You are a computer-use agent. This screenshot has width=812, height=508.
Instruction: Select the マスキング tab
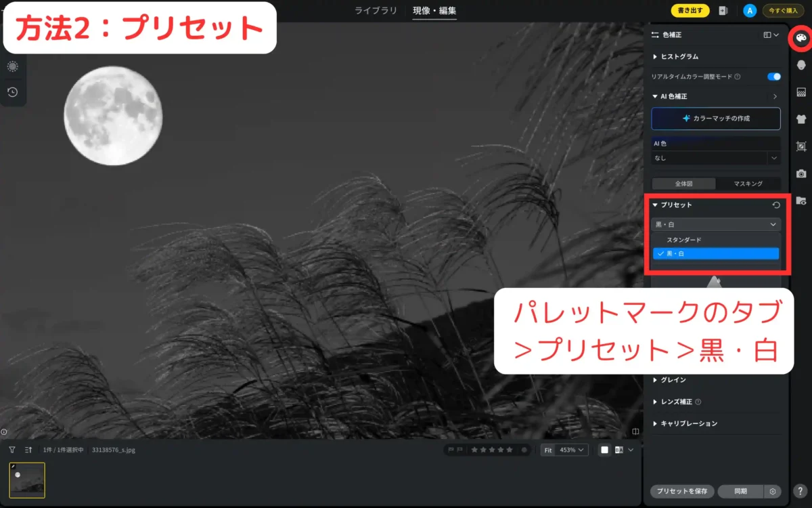tap(748, 184)
